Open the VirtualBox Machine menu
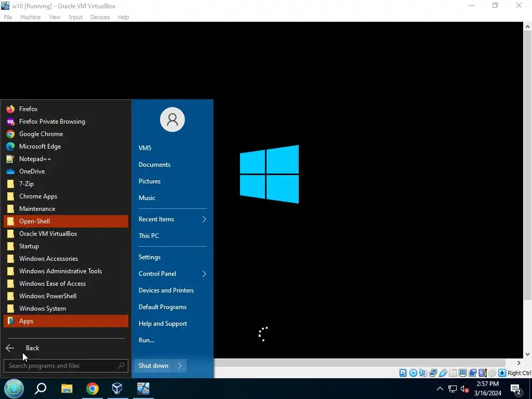This screenshot has height=399, width=532. coord(30,17)
